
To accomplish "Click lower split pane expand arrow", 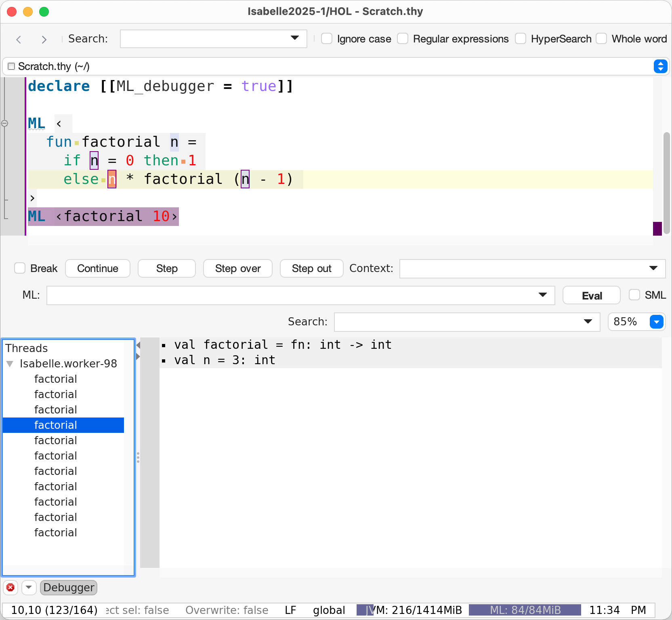I will (x=138, y=356).
